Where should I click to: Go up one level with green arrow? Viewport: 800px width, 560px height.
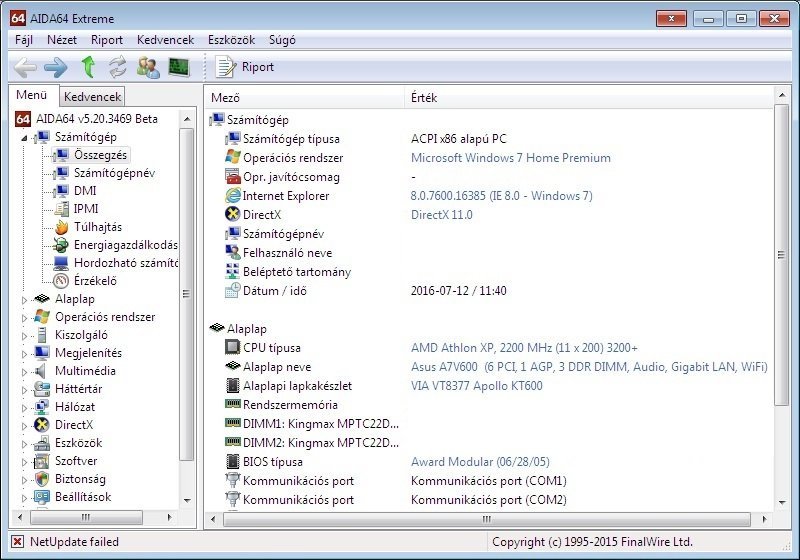88,67
